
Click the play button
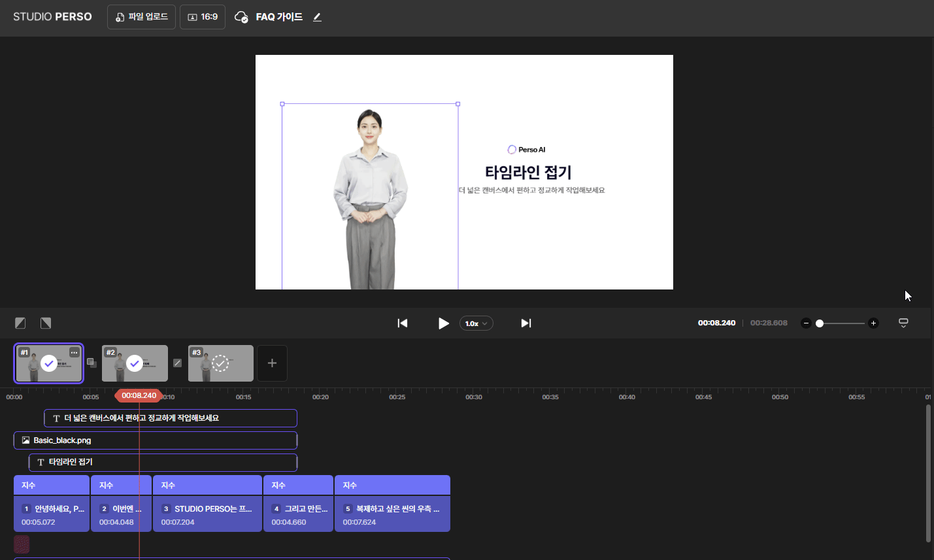pos(443,323)
